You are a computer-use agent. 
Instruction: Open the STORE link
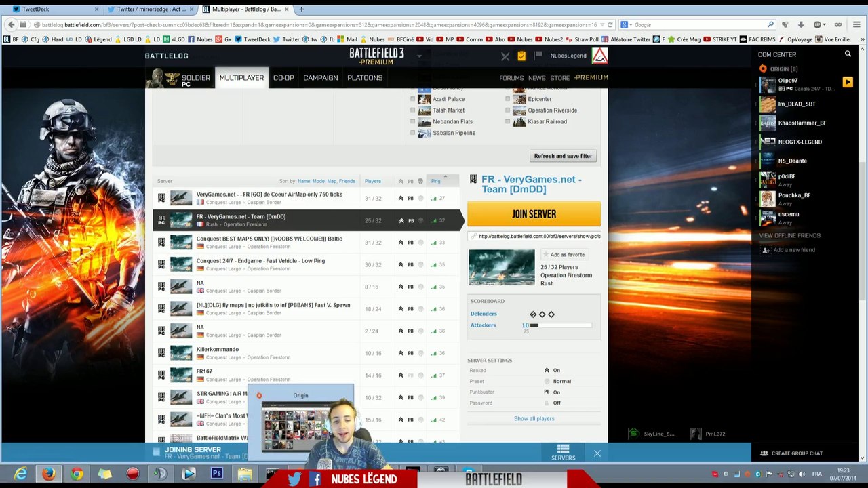click(x=559, y=78)
